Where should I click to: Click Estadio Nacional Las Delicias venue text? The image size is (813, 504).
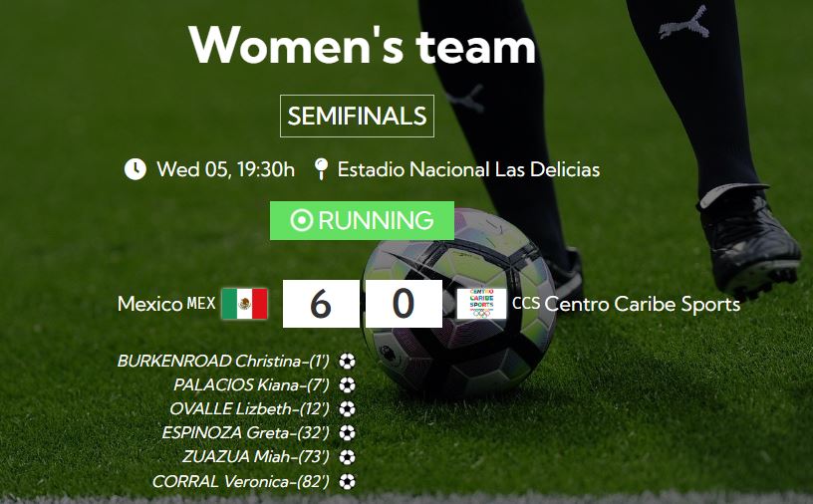click(468, 169)
